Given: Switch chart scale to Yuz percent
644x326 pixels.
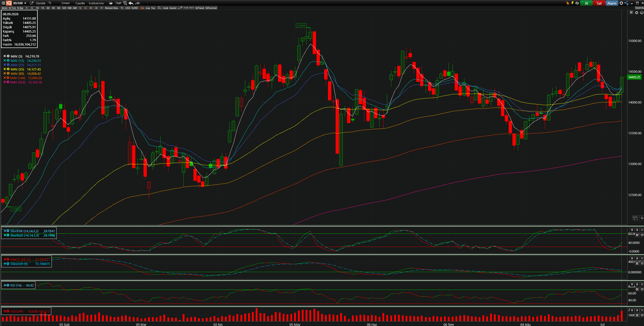Looking at the screenshot, I should pyautogui.click(x=153, y=8).
